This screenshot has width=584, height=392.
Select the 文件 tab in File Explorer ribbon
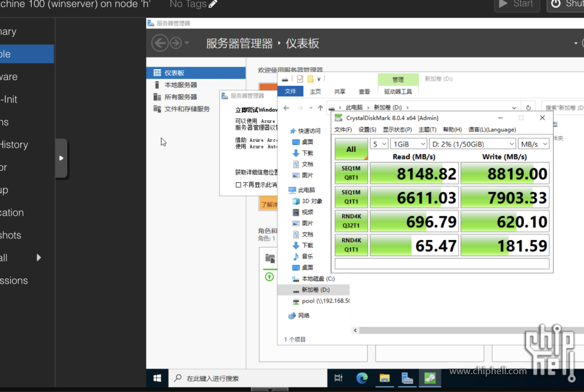point(290,91)
